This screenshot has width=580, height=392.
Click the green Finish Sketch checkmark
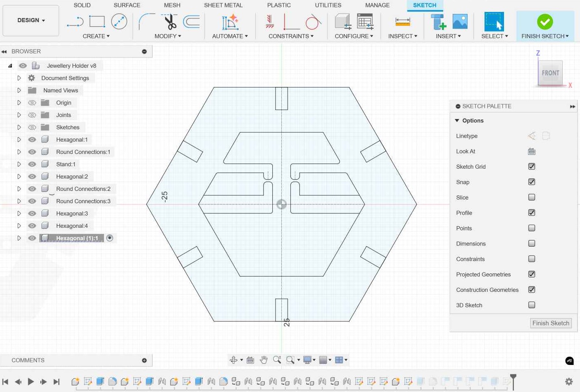pos(545,22)
